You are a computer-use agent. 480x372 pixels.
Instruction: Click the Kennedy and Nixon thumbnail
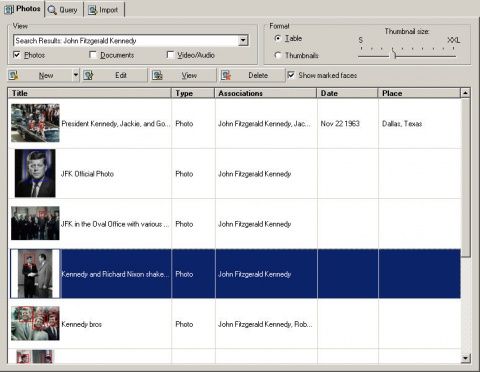35,274
